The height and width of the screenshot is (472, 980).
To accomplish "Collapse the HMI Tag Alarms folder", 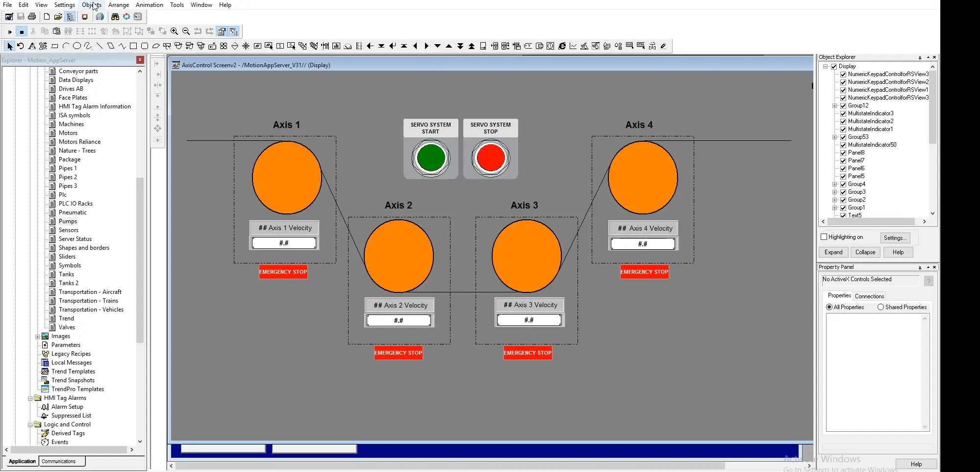I will (x=30, y=398).
